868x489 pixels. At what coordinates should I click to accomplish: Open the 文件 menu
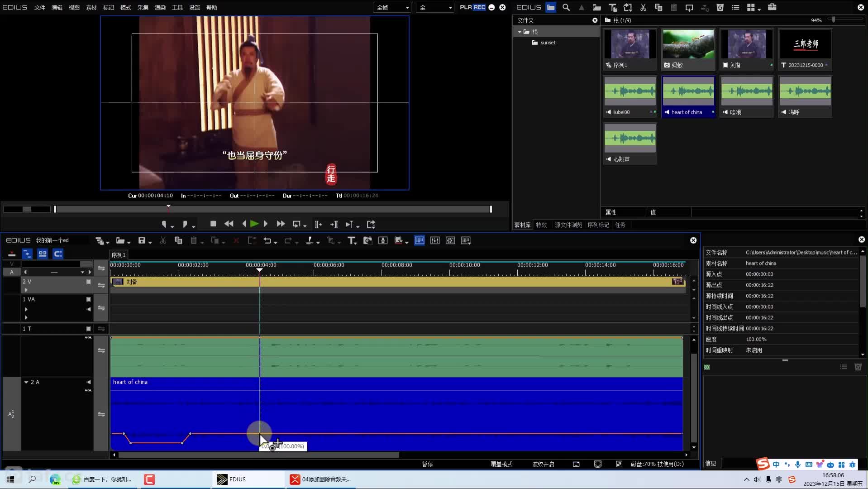(x=40, y=7)
